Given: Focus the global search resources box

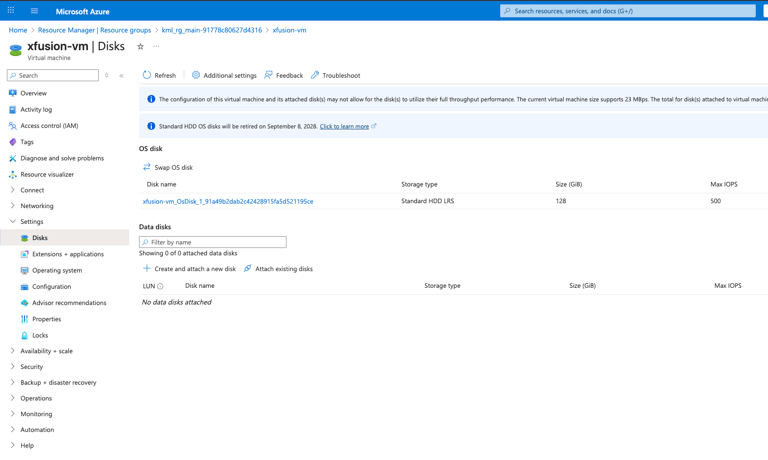Looking at the screenshot, I should click(x=627, y=11).
